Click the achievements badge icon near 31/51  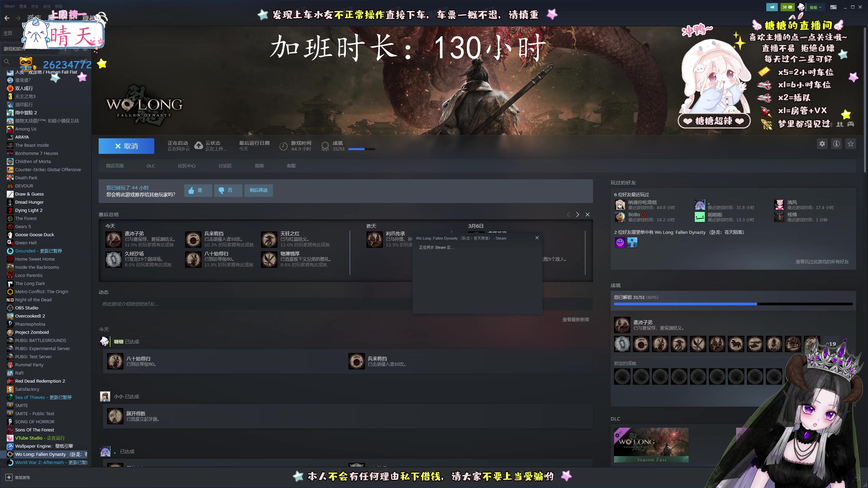pyautogui.click(x=325, y=146)
